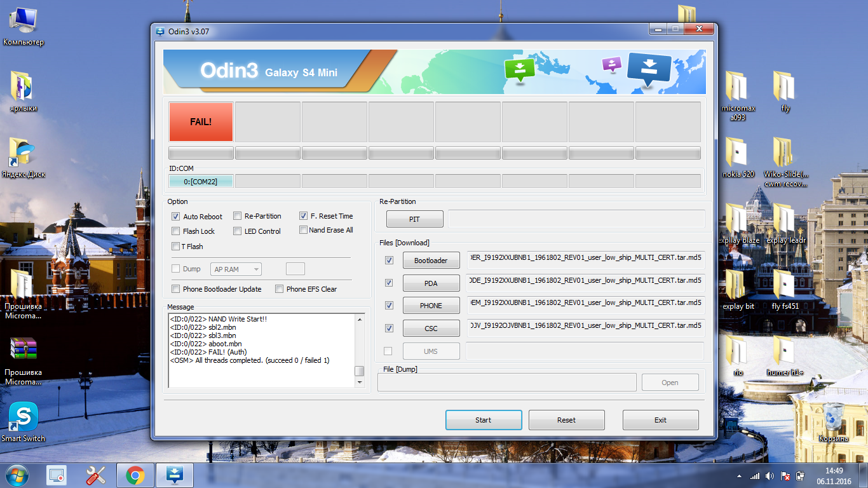Open the Корзина recycle bin icon

[833, 417]
